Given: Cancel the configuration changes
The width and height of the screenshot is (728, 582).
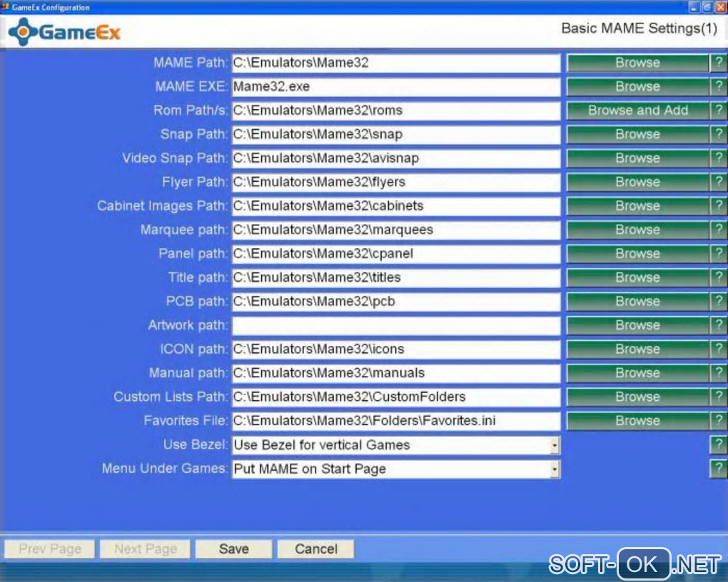Looking at the screenshot, I should pyautogui.click(x=316, y=549).
